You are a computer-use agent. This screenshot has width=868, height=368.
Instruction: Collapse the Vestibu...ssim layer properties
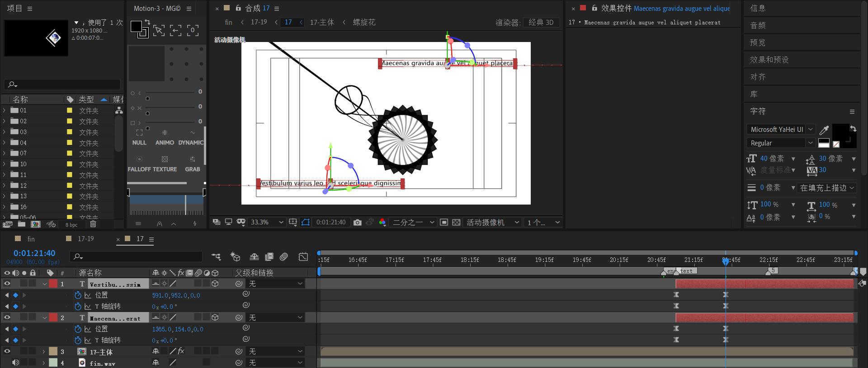[x=44, y=284]
